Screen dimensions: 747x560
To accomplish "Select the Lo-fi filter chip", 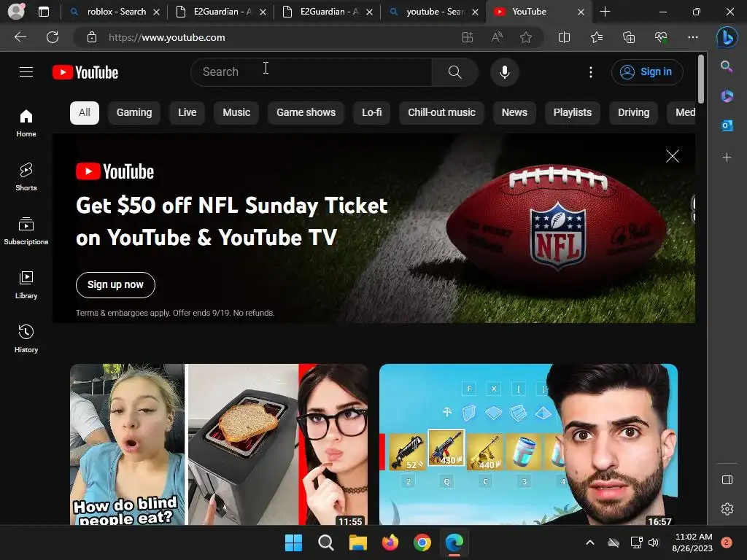I will 371,113.
